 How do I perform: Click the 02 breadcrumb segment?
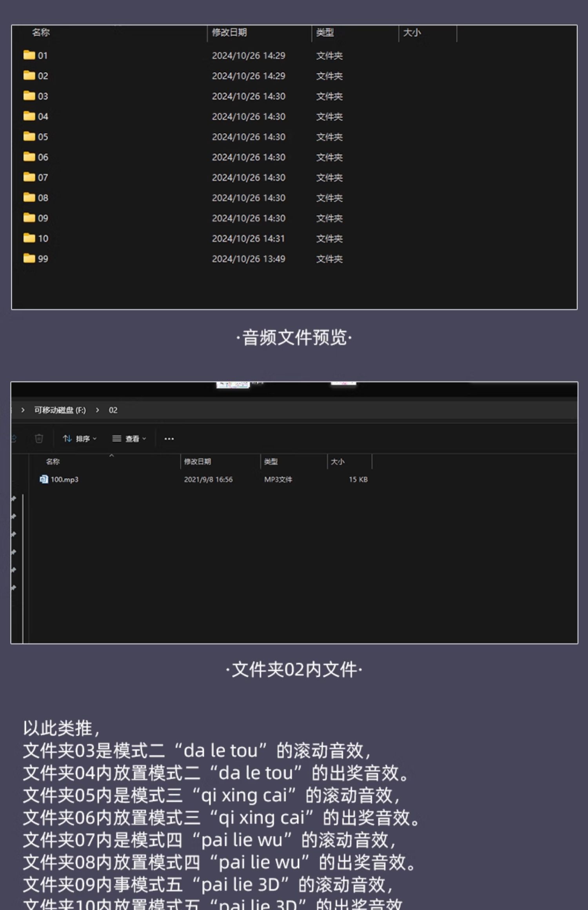click(113, 410)
